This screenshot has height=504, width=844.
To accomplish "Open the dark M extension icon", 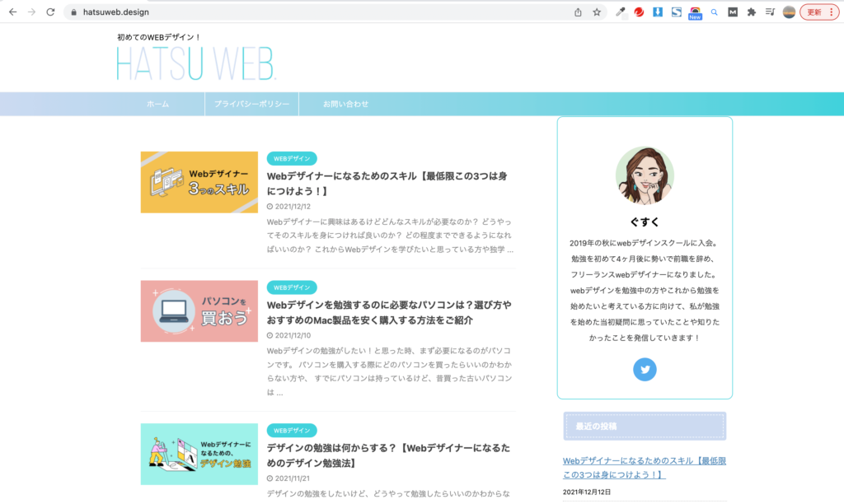I will 733,12.
